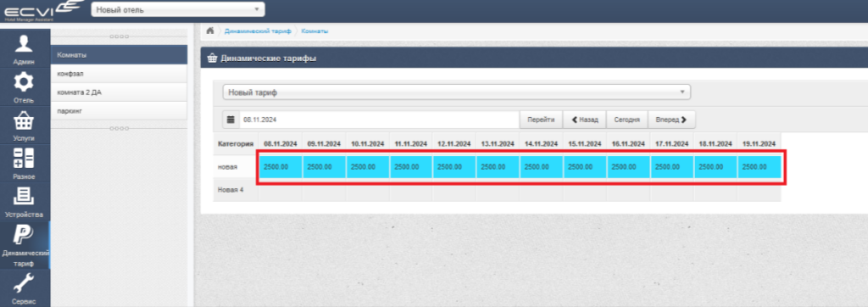The width and height of the screenshot is (868, 307).
Task: Click the Перейти button
Action: pyautogui.click(x=541, y=119)
